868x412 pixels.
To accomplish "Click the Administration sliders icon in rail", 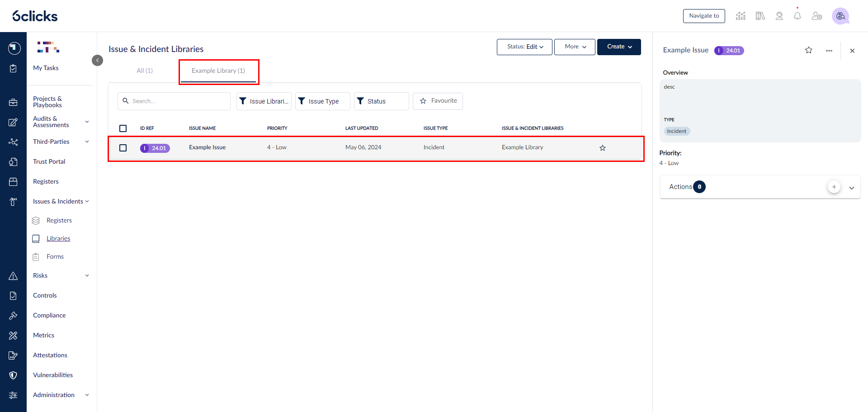I will [14, 395].
